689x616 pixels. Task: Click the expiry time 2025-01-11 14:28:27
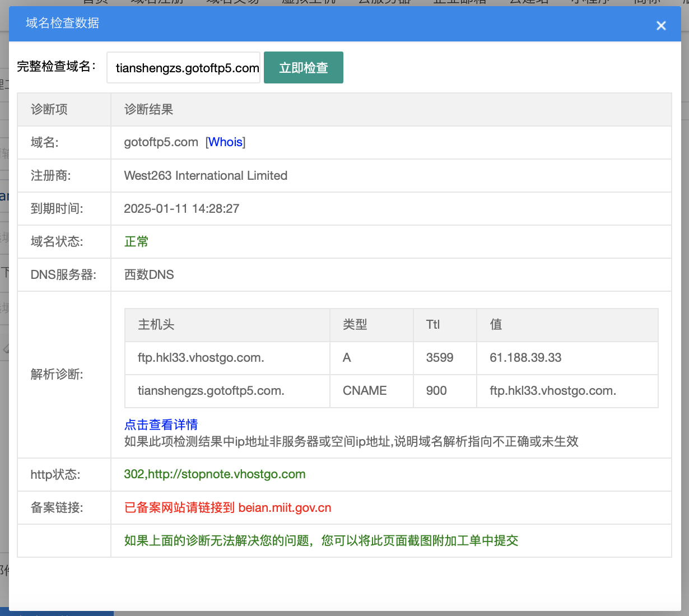[181, 209]
